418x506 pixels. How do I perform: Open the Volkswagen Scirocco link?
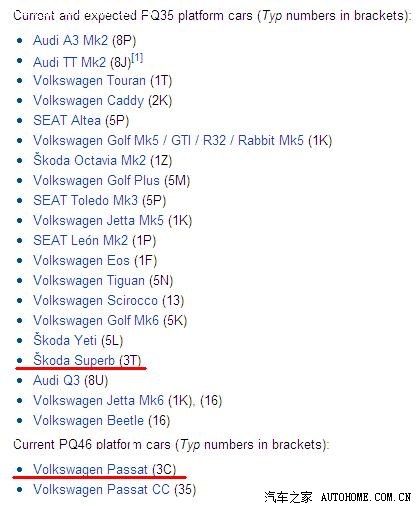coord(95,301)
